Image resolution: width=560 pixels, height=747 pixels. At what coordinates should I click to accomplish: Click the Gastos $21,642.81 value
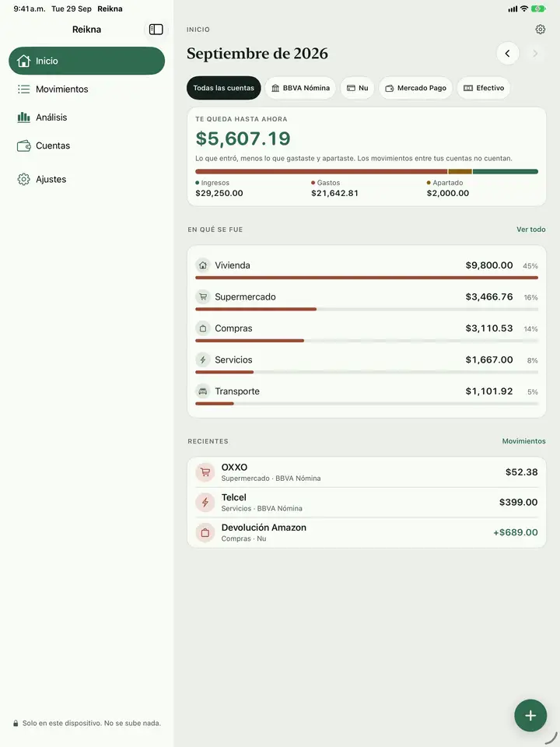[334, 194]
